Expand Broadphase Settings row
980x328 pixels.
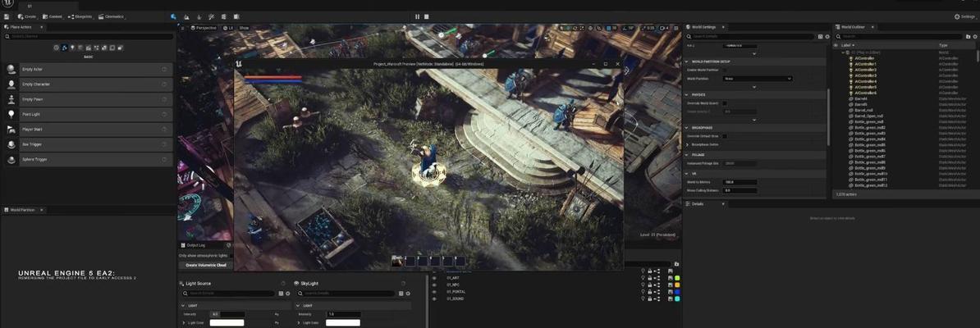tap(689, 144)
